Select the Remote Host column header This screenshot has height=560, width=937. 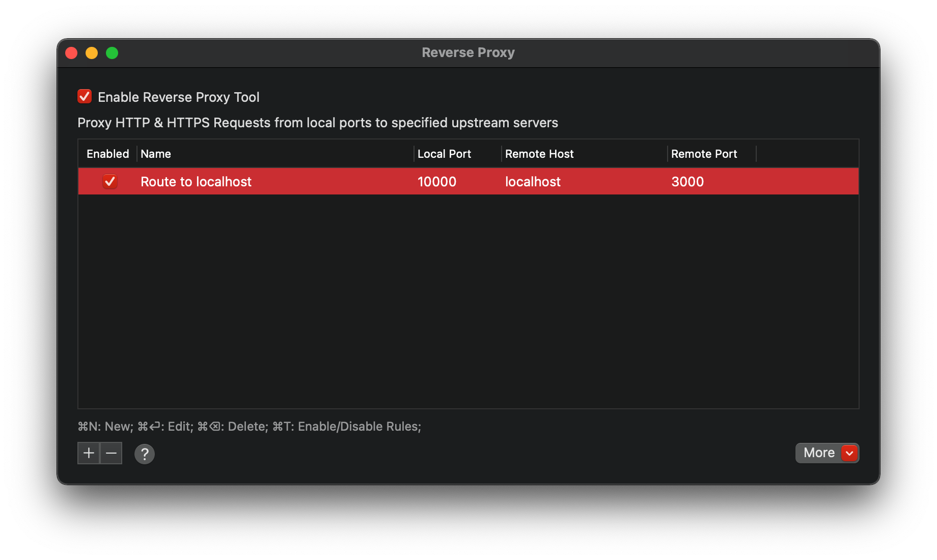pos(539,153)
